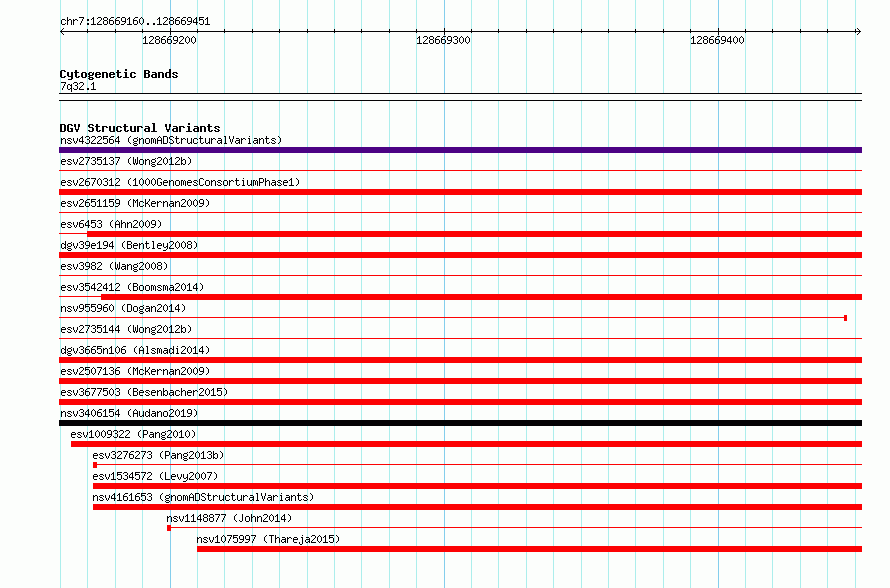Click the chr7:128669160..128669451 region text
The width and height of the screenshot is (890, 588).
pyautogui.click(x=135, y=21)
